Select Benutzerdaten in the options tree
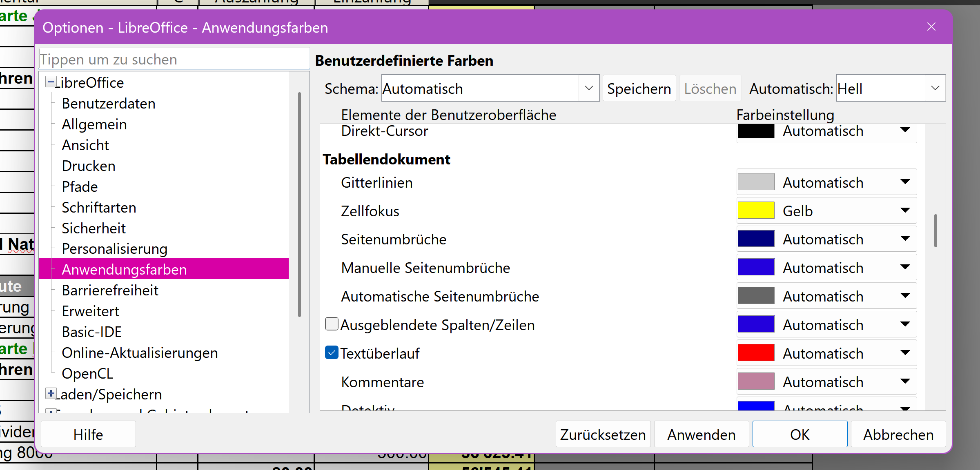This screenshot has height=470, width=980. click(x=109, y=104)
